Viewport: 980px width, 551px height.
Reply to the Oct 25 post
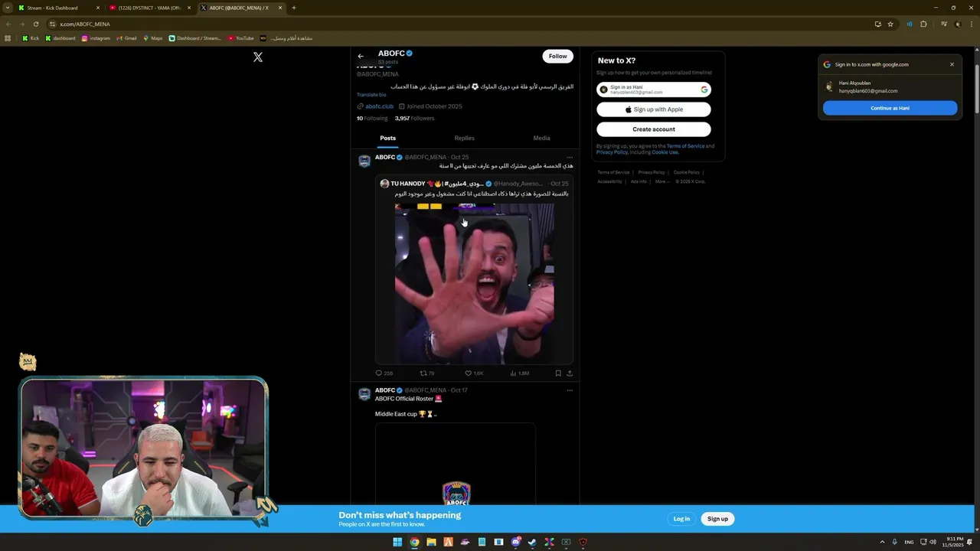[x=384, y=373]
